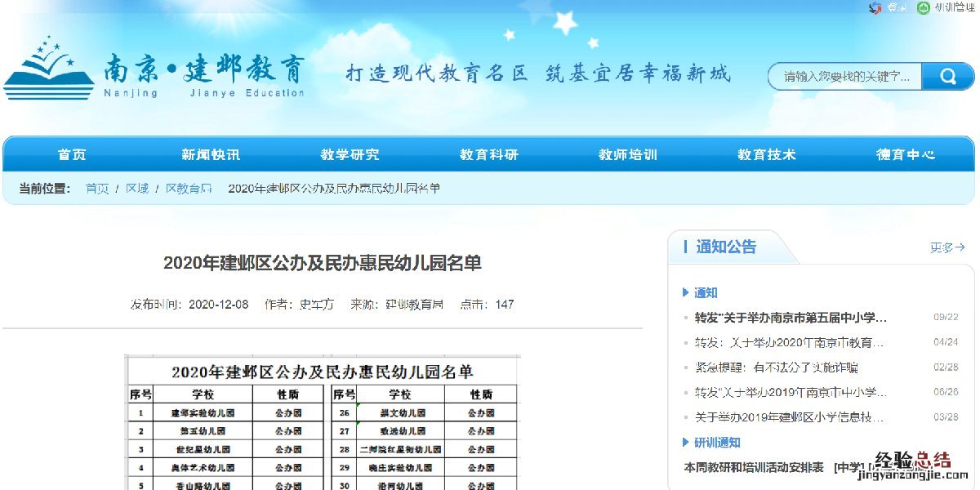Click the 建邺实验幼儿园 table cell

tap(203, 413)
